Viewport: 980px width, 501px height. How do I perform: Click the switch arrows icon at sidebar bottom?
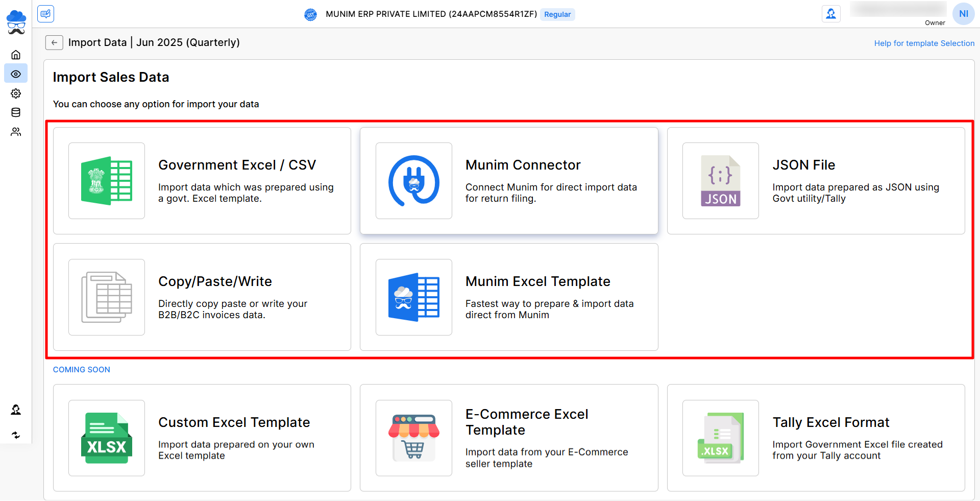pyautogui.click(x=16, y=435)
